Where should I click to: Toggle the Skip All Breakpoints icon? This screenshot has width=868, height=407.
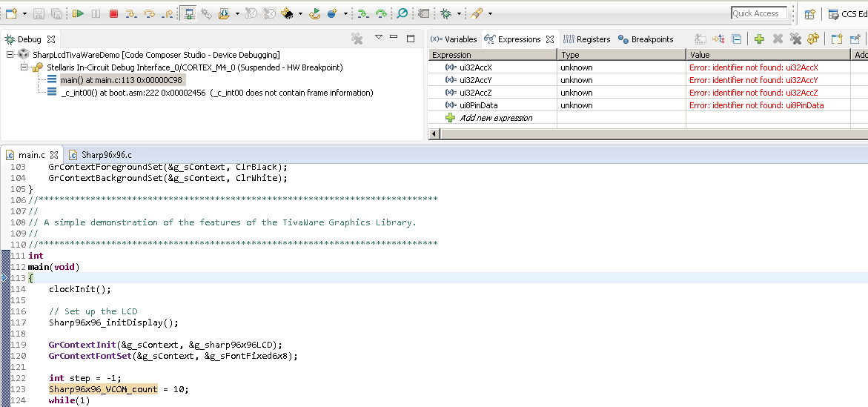point(402,13)
